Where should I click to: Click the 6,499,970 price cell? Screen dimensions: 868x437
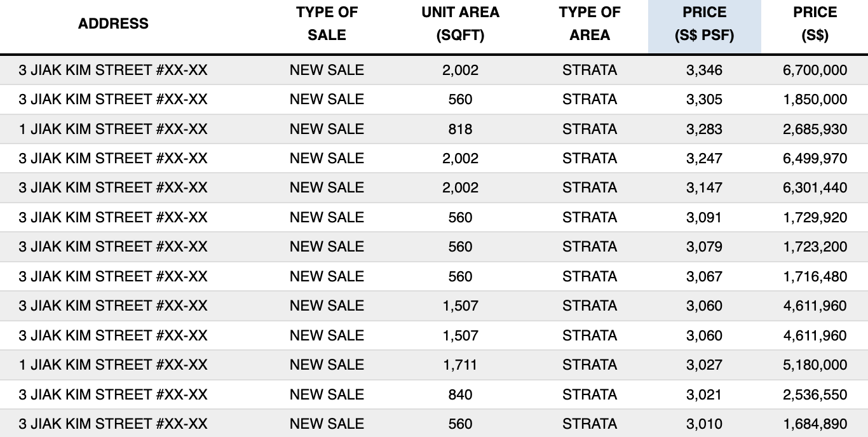click(x=815, y=158)
